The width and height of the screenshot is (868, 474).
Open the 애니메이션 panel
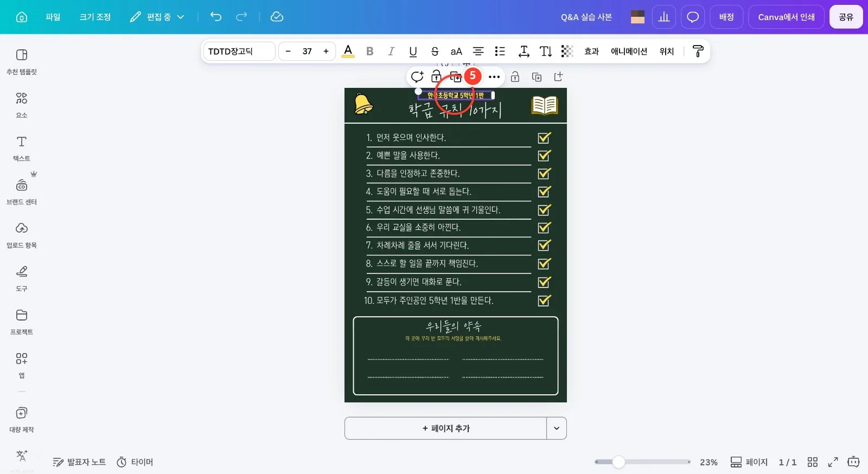coord(629,51)
